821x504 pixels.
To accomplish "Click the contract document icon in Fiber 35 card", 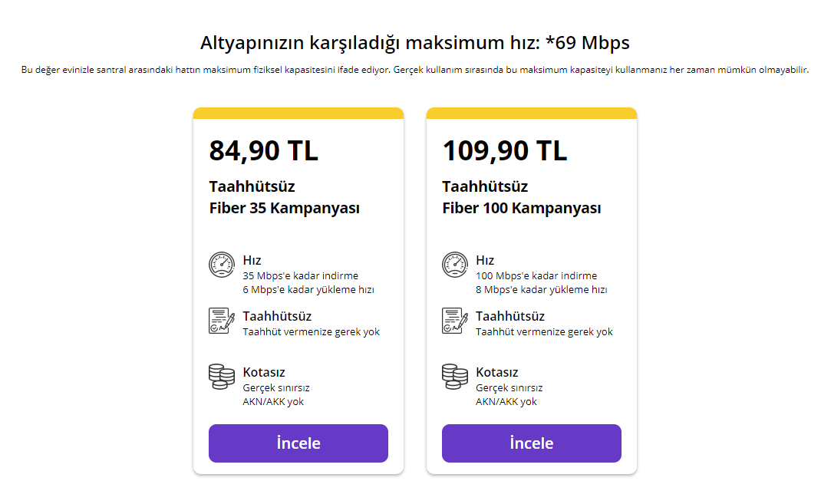I will (222, 321).
